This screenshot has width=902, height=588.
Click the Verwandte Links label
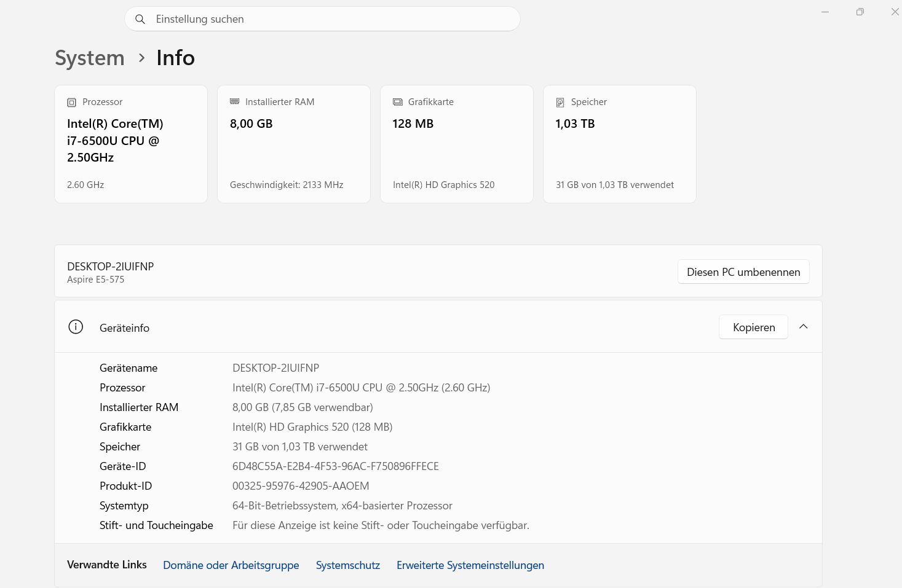(107, 565)
